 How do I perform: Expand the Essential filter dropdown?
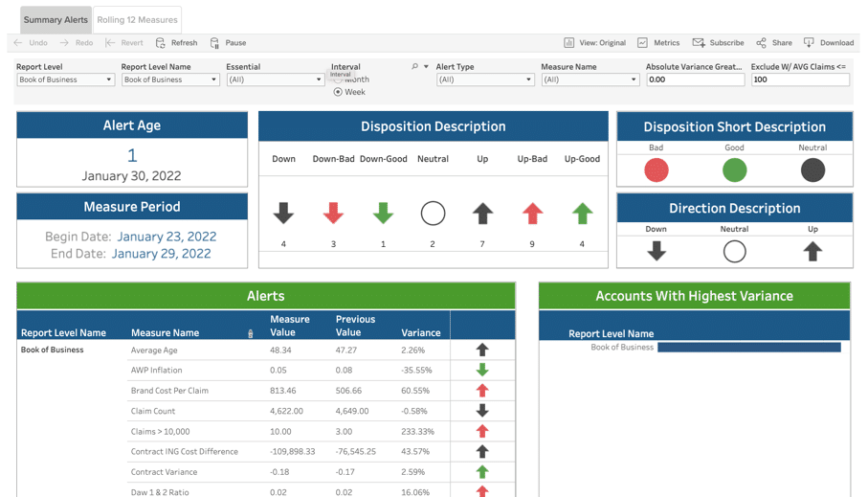click(x=275, y=80)
